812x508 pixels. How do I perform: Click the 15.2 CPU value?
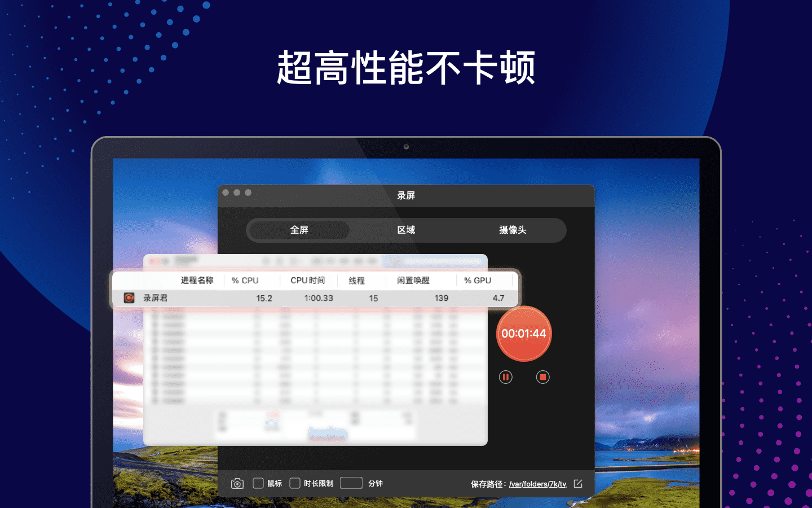tap(264, 298)
